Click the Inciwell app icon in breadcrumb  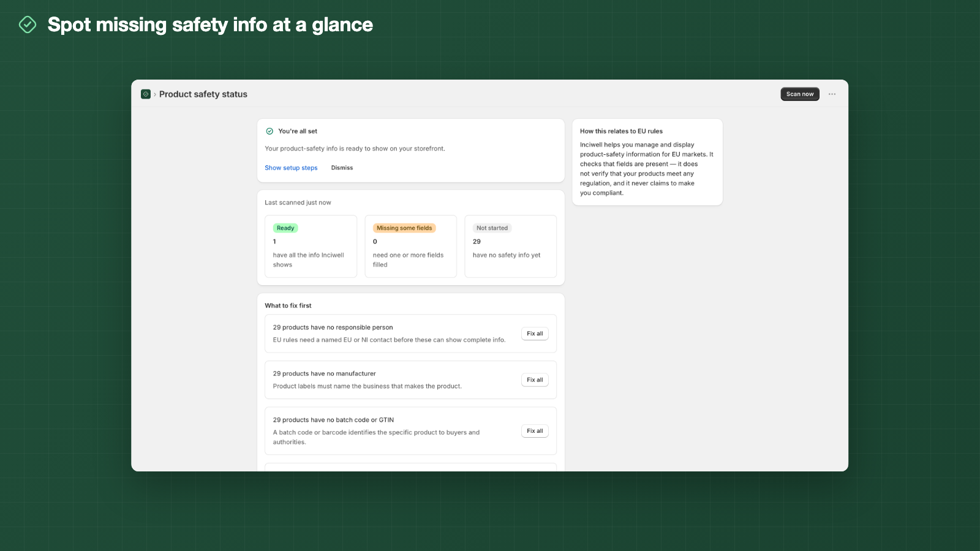146,94
